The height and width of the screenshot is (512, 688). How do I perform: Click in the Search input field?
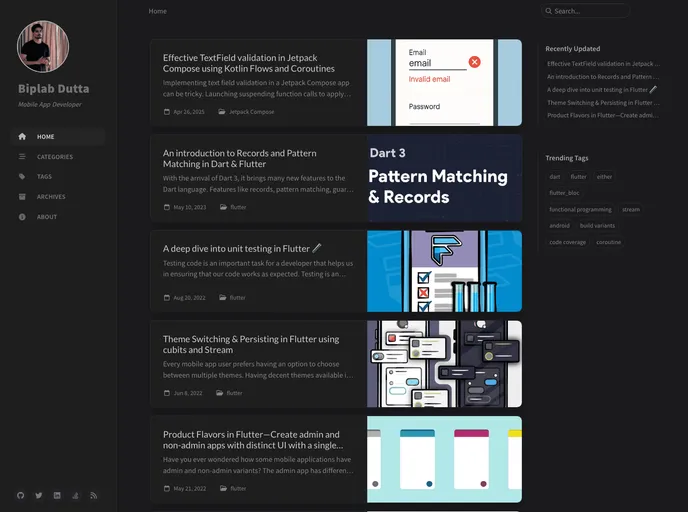click(x=590, y=11)
